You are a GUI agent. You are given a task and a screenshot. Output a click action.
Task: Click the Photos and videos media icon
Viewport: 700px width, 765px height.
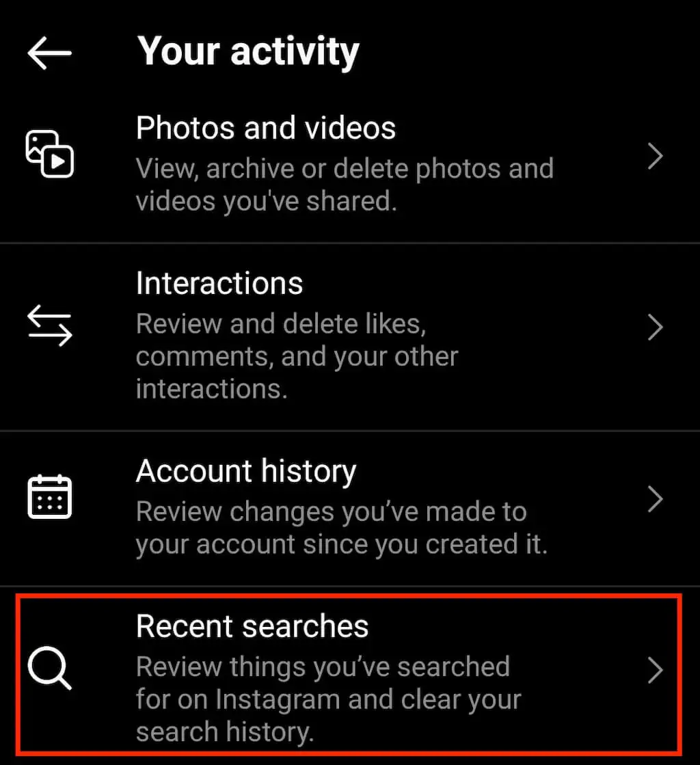click(49, 154)
